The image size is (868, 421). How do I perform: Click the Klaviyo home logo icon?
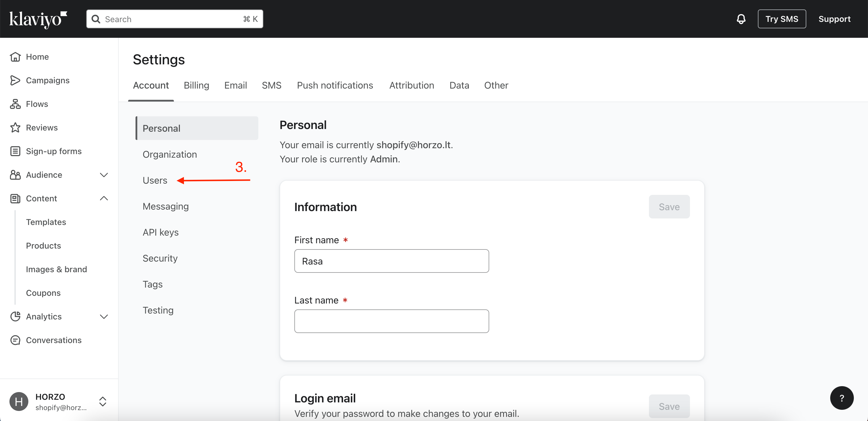[x=38, y=19]
